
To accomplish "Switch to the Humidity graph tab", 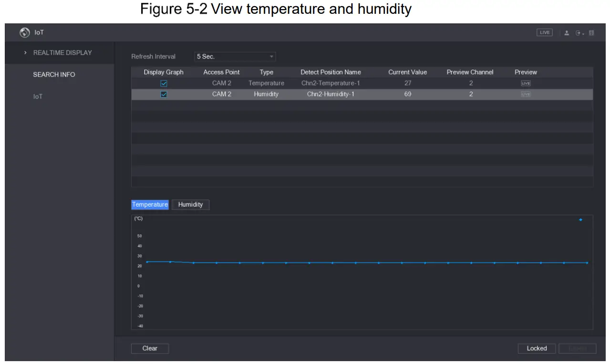I will [x=190, y=204].
